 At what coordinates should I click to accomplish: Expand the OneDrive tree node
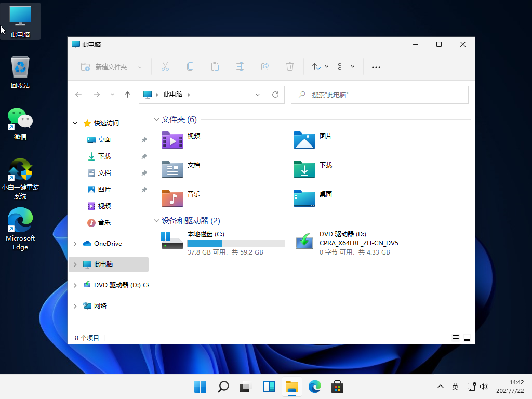[75, 244]
